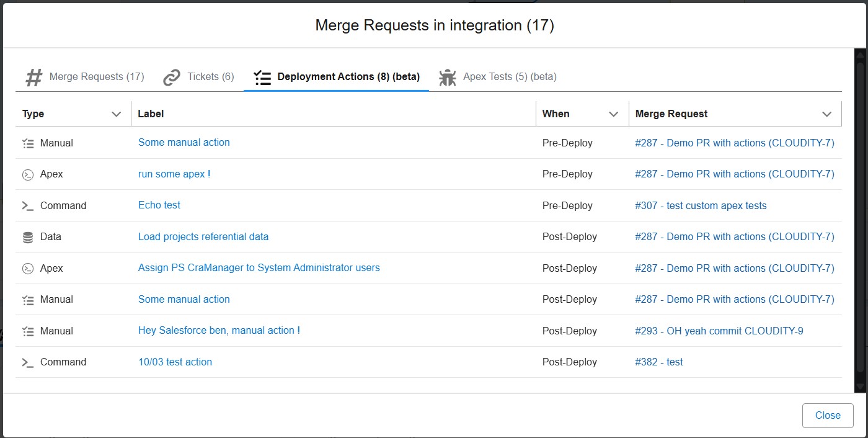
Task: Click the bug icon for Apex Tests
Action: [447, 78]
